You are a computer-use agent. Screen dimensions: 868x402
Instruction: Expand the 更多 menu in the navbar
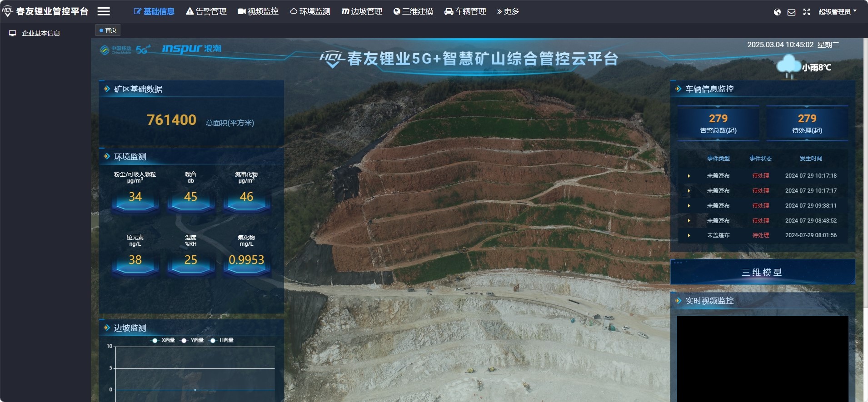tap(508, 11)
